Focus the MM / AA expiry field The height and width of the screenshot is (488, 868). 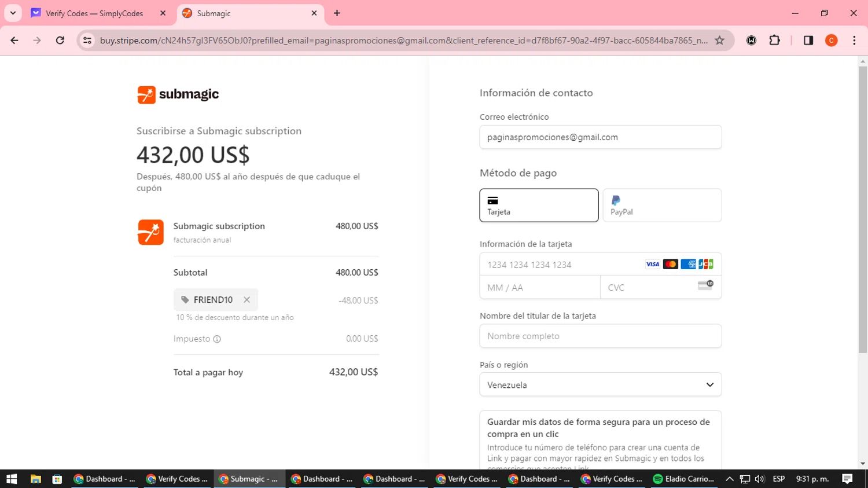click(540, 288)
